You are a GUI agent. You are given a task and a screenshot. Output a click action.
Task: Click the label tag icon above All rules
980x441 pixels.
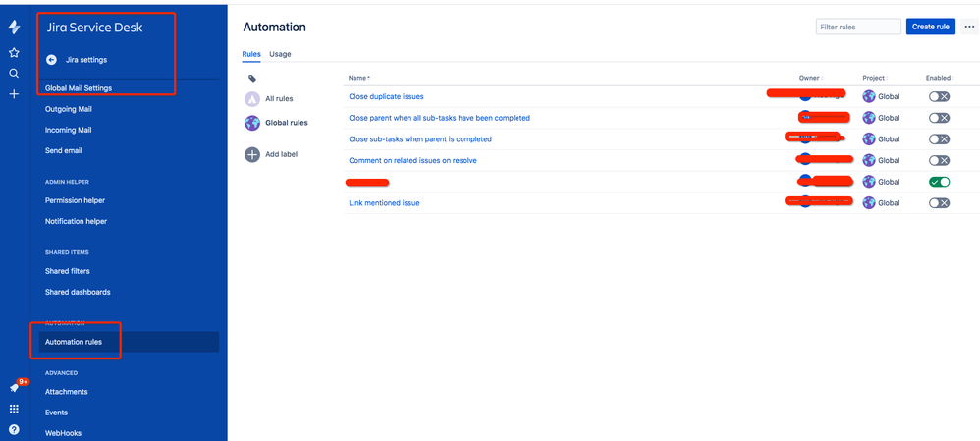click(x=252, y=79)
